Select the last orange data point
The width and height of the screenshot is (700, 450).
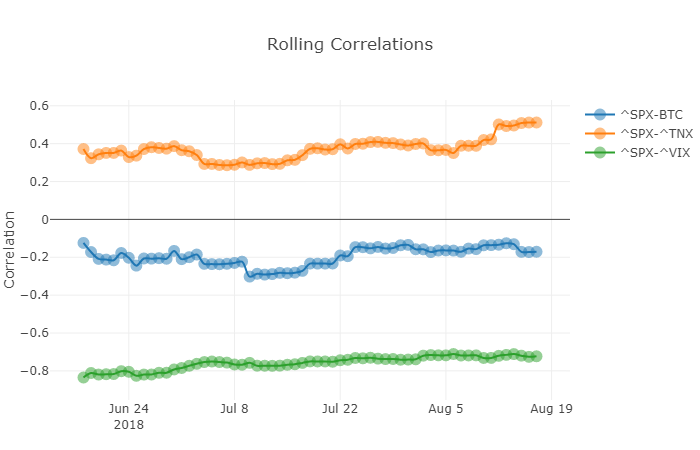pos(537,122)
